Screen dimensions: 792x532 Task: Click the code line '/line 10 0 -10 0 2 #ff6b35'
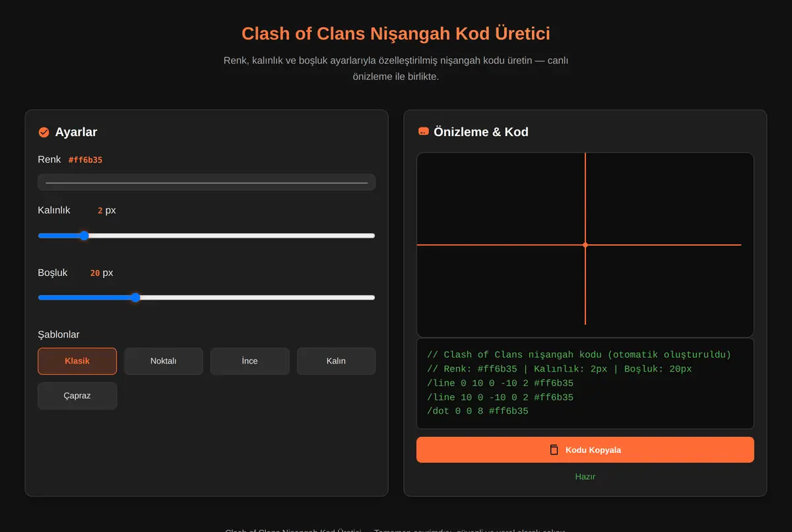(500, 397)
